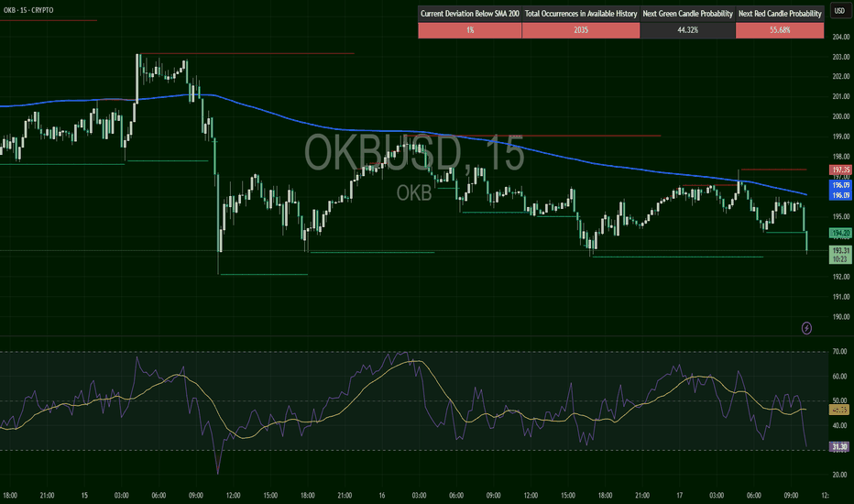854x504 pixels.
Task: Click the lightning bolt go-to-realtime icon
Action: pyautogui.click(x=806, y=327)
